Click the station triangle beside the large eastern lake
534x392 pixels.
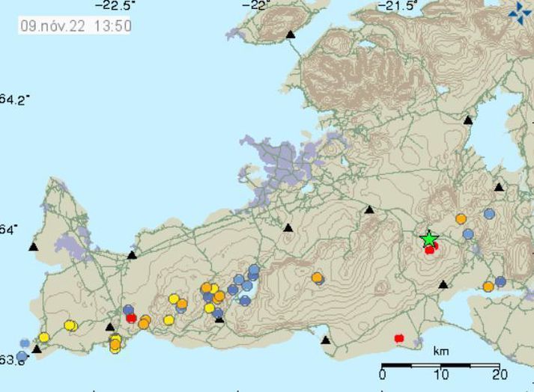468,120
